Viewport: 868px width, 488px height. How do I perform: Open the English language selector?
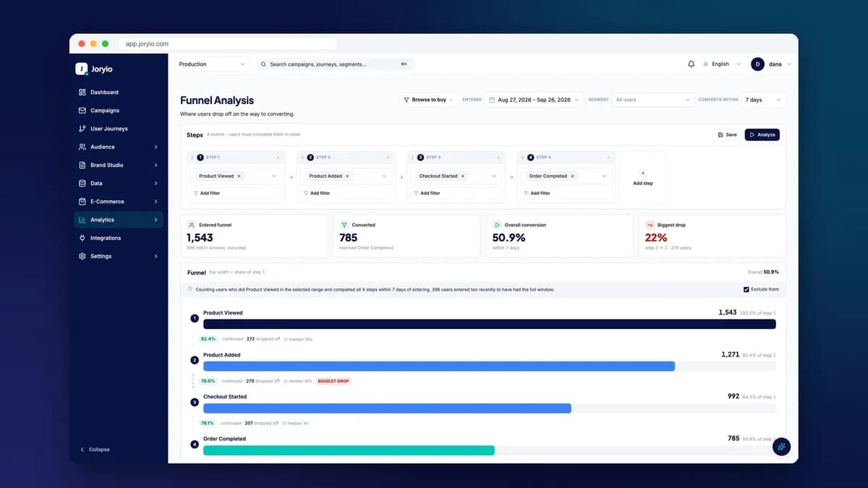click(x=721, y=64)
